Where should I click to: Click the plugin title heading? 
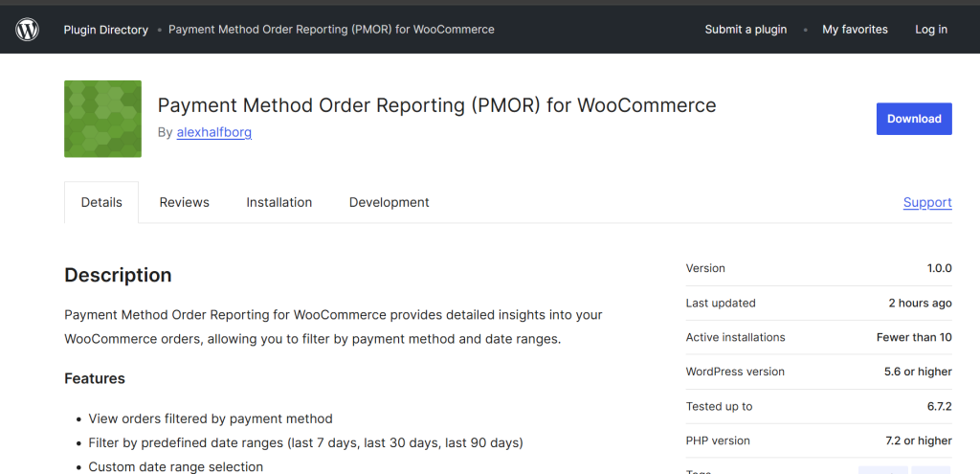tap(436, 105)
